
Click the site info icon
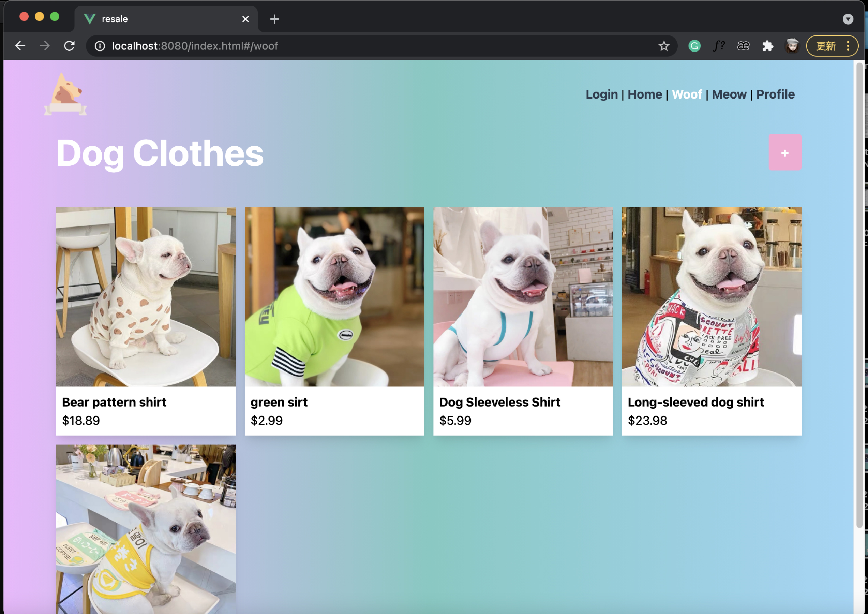point(100,46)
